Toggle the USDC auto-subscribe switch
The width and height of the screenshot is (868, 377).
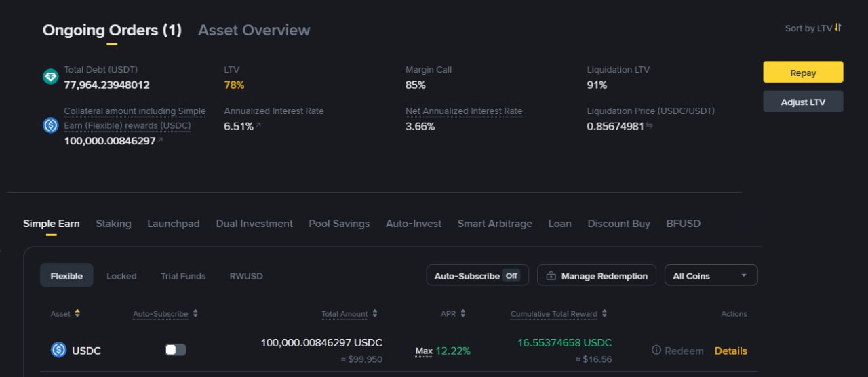point(176,350)
